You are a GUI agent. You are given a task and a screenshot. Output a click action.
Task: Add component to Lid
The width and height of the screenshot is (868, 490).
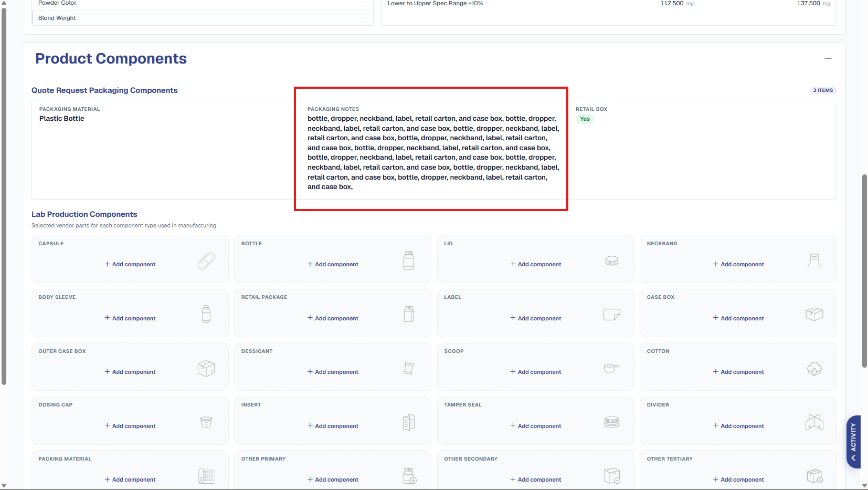(536, 264)
